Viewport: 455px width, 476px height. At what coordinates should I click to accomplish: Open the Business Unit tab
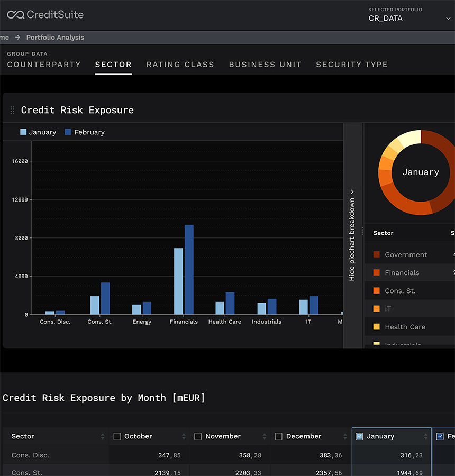pyautogui.click(x=265, y=65)
